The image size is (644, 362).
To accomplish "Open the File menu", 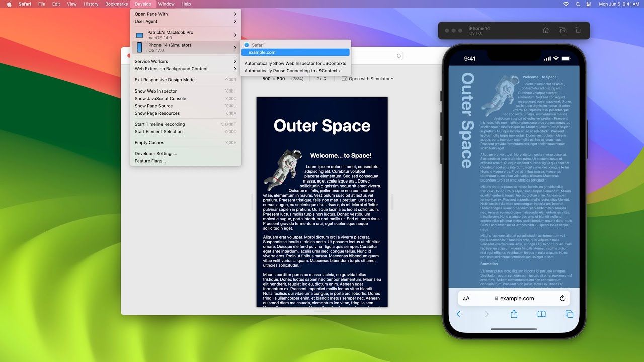I will tap(42, 4).
